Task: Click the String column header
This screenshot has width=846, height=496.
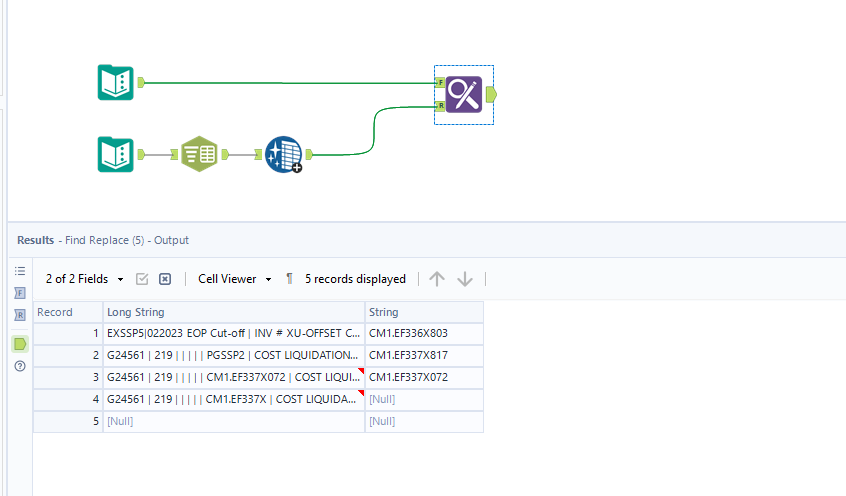Action: point(424,312)
